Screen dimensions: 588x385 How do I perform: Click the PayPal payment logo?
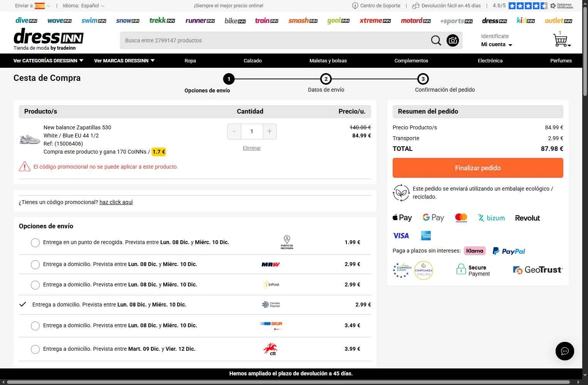click(509, 251)
